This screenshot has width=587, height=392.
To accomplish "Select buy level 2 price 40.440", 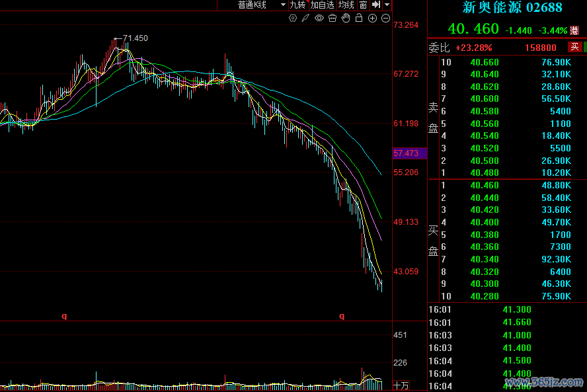I will (x=485, y=197).
